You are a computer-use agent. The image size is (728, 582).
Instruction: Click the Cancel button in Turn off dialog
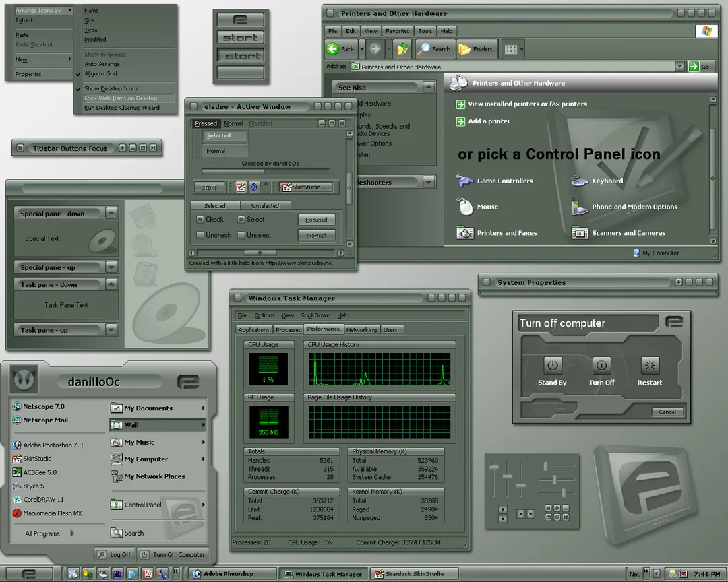click(x=667, y=412)
